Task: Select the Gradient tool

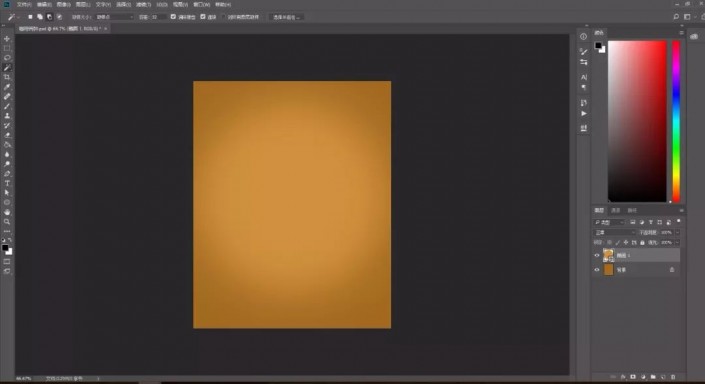Action: 7,145
